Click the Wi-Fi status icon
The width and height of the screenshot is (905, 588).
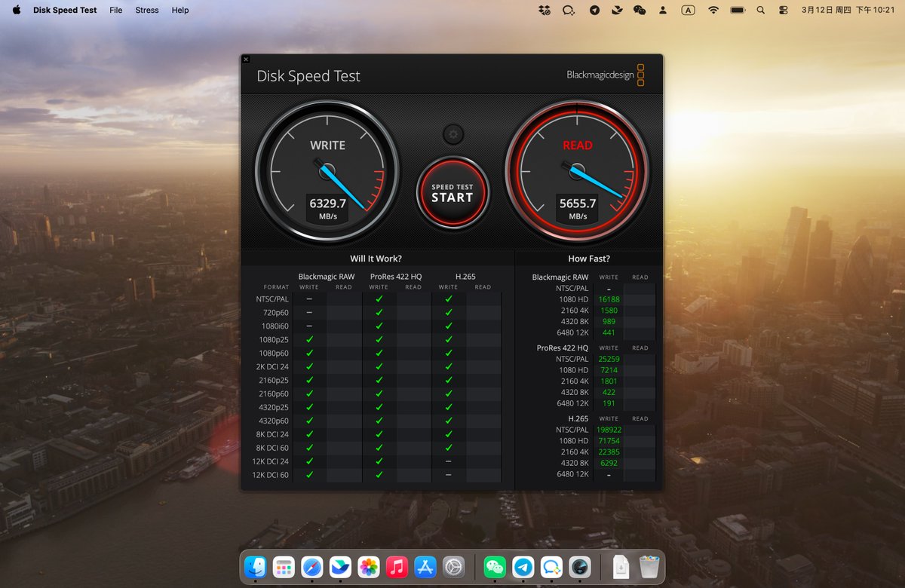(x=713, y=10)
